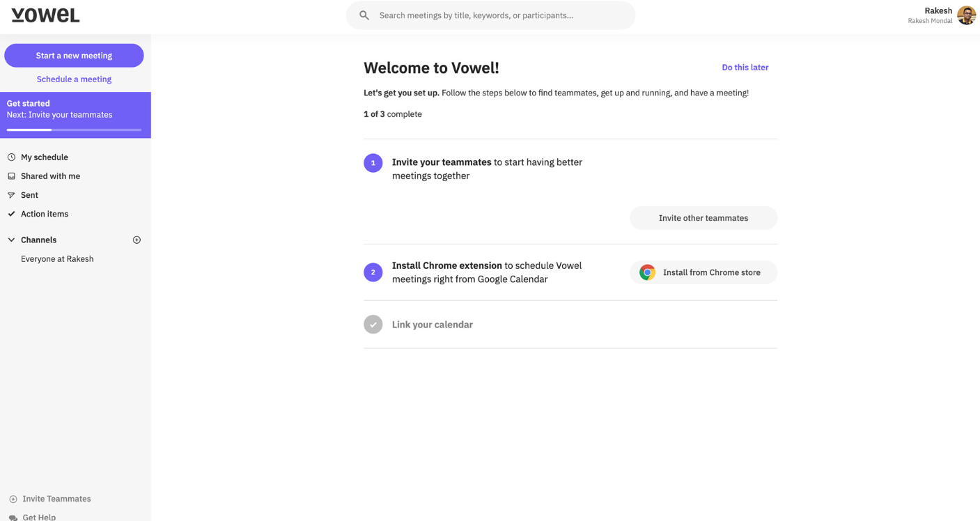Open the Get started panel
Screen dimensions: 980x521
coord(75,109)
